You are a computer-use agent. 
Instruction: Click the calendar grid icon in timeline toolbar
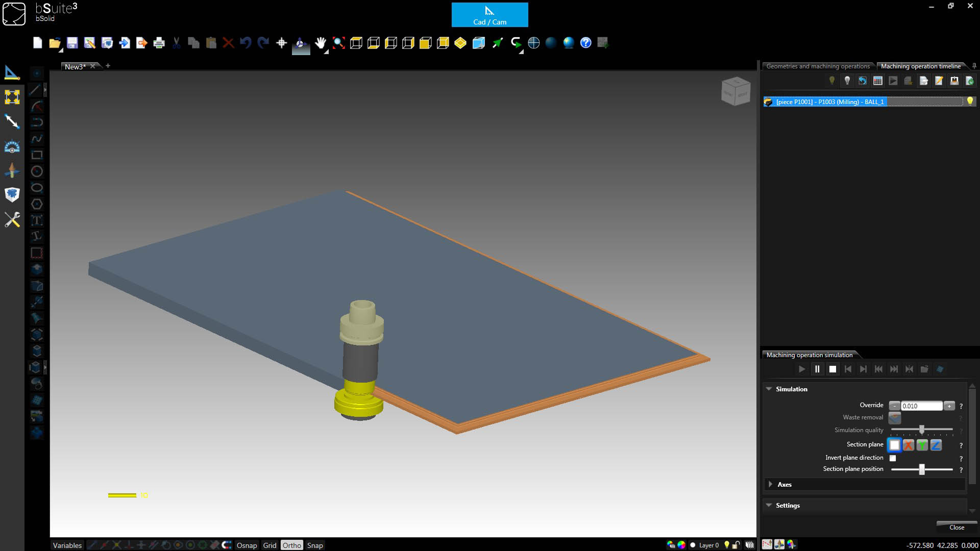coord(877,81)
